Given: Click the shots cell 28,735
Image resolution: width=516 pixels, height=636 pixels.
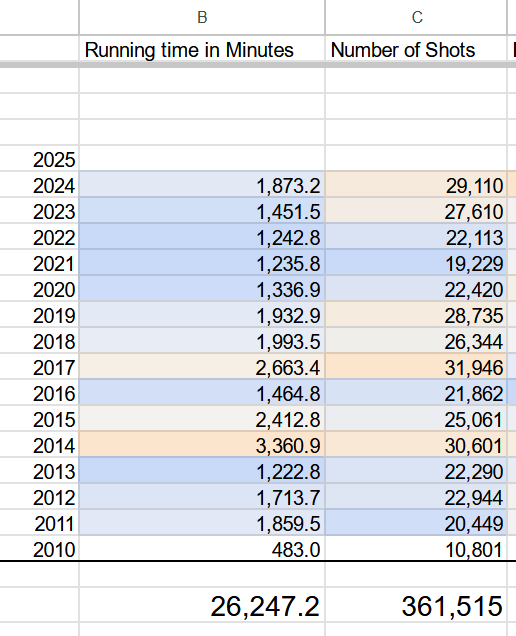Looking at the screenshot, I should point(416,315).
